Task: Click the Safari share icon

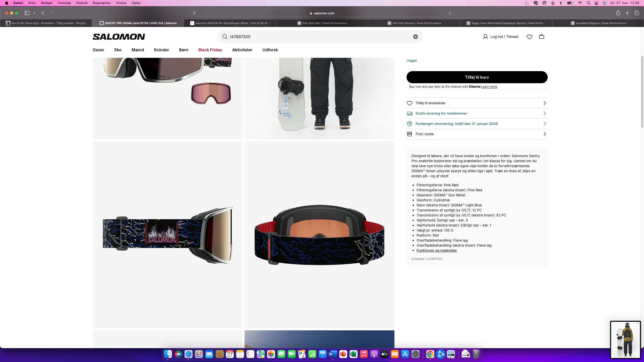Action: tap(618, 13)
